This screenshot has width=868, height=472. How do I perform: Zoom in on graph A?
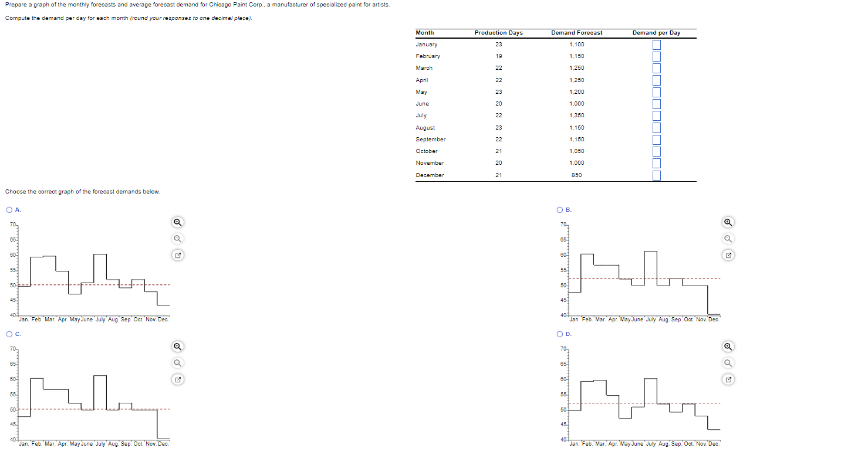pyautogui.click(x=177, y=222)
